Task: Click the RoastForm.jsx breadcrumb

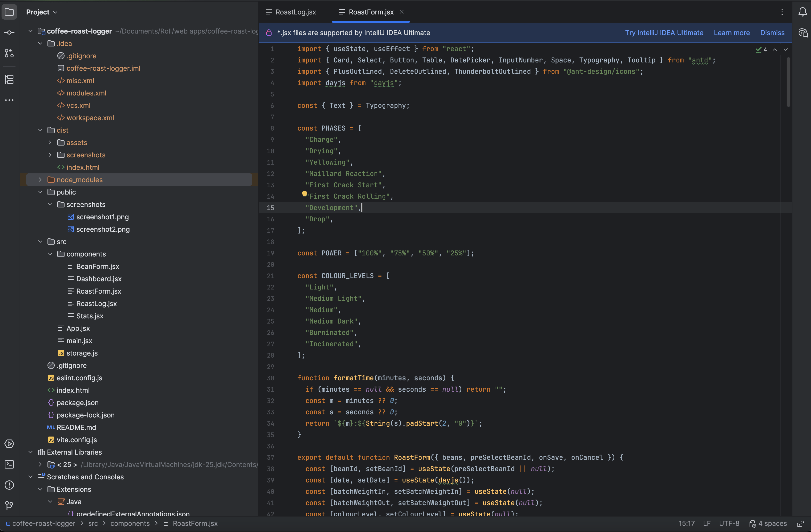Action: (190, 523)
